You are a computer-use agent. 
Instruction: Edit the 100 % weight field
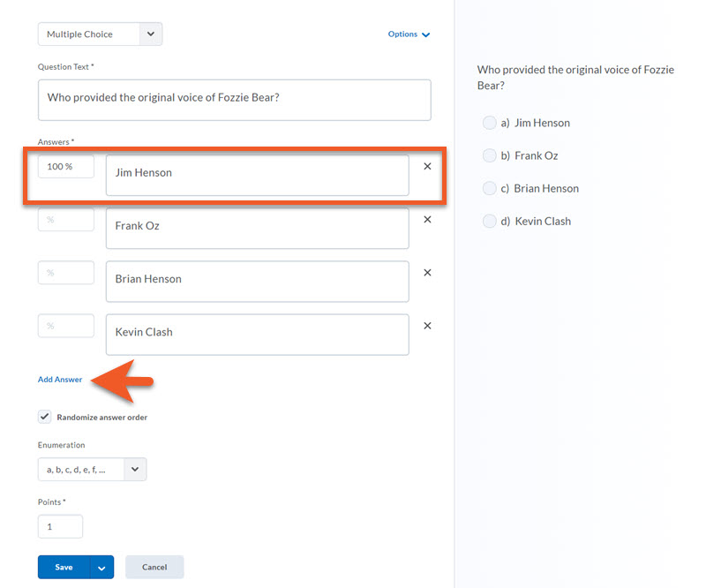click(x=65, y=167)
